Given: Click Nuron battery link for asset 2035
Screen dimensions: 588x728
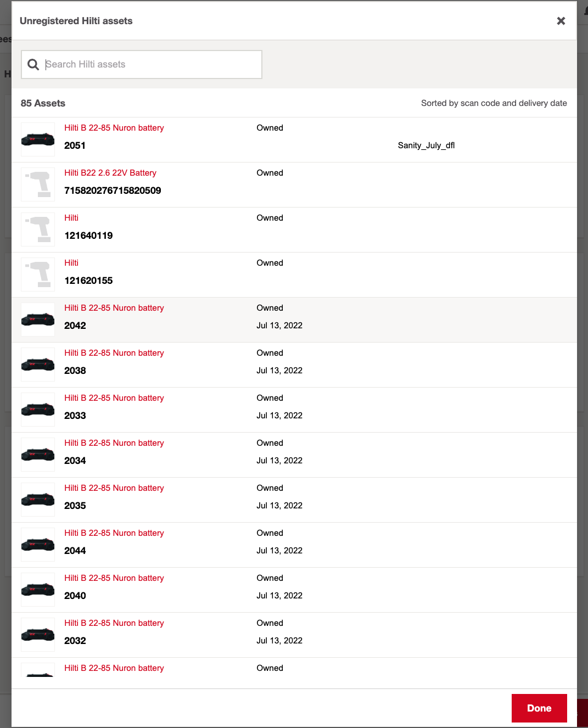Looking at the screenshot, I should (114, 488).
